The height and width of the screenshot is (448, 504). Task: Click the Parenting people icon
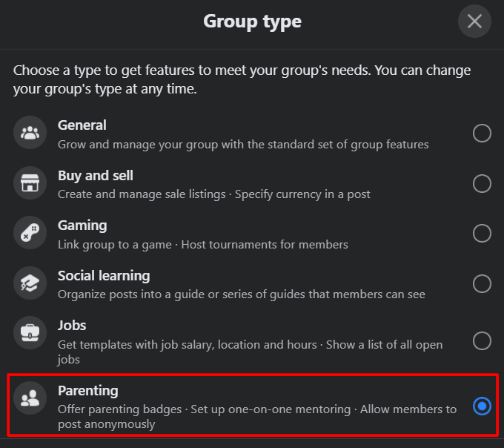click(x=30, y=399)
